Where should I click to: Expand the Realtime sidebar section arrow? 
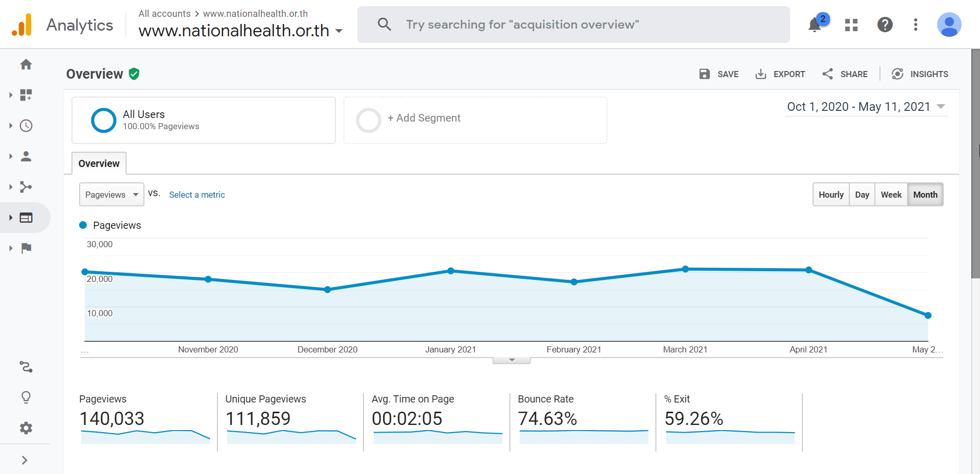click(x=11, y=126)
